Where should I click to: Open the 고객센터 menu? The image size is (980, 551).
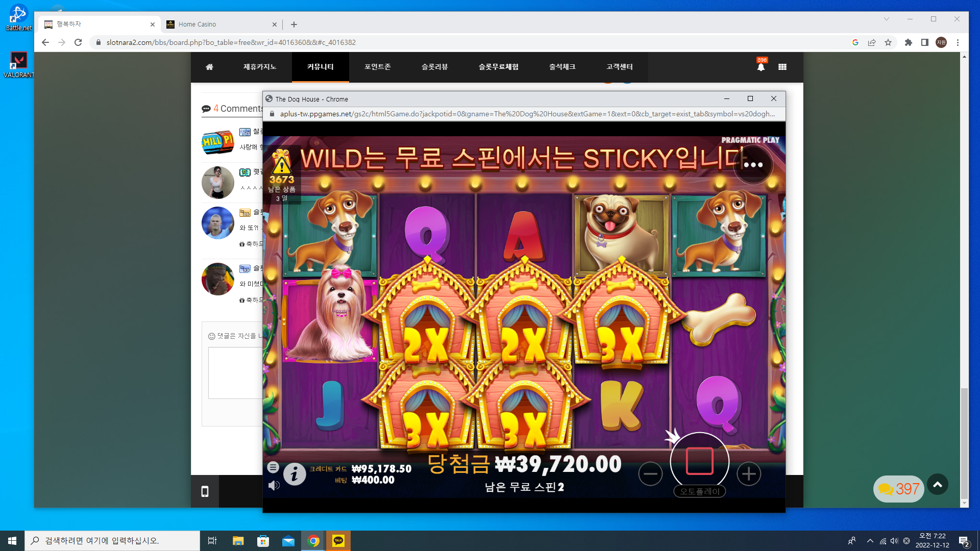coord(620,67)
